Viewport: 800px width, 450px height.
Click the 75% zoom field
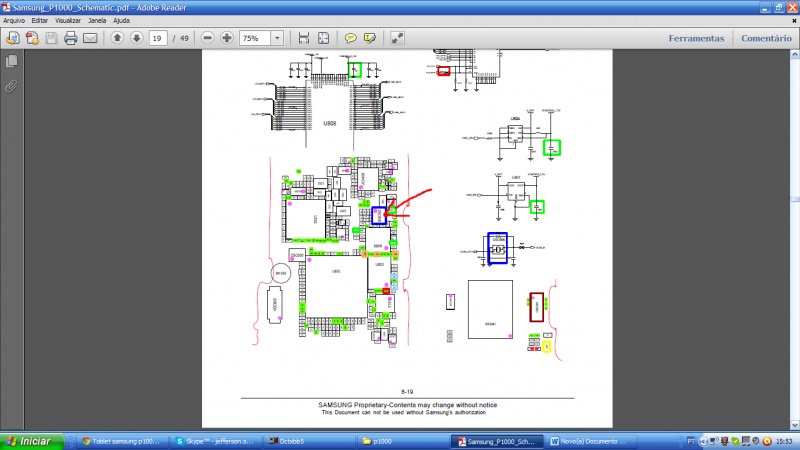[x=255, y=38]
